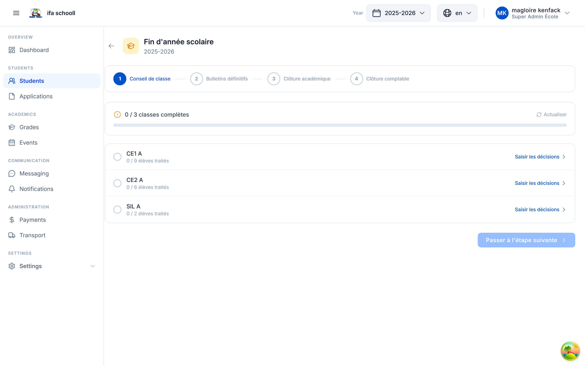Open Payments via the dollar icon
Image resolution: width=585 pixels, height=392 pixels.
click(x=12, y=220)
